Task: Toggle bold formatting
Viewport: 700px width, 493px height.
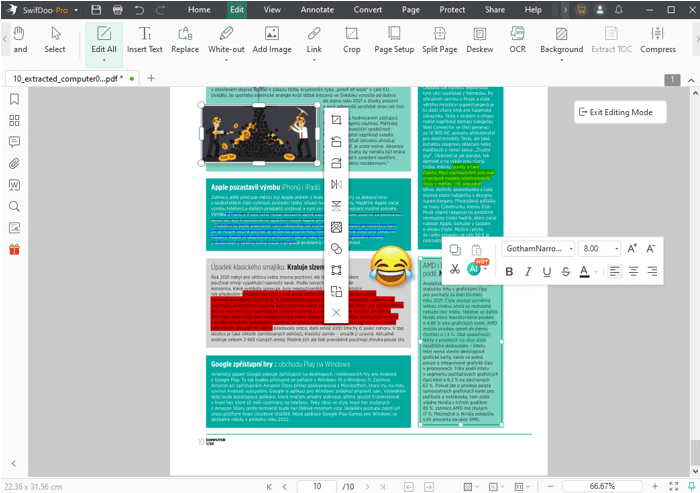Action: tap(509, 271)
